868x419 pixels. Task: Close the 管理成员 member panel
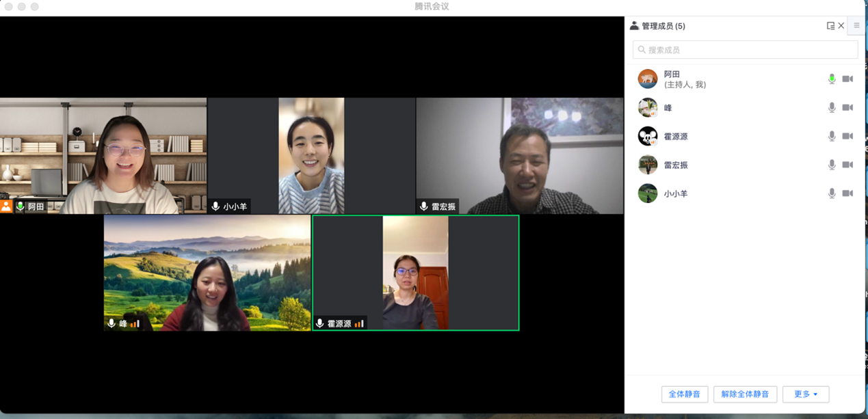point(841,26)
